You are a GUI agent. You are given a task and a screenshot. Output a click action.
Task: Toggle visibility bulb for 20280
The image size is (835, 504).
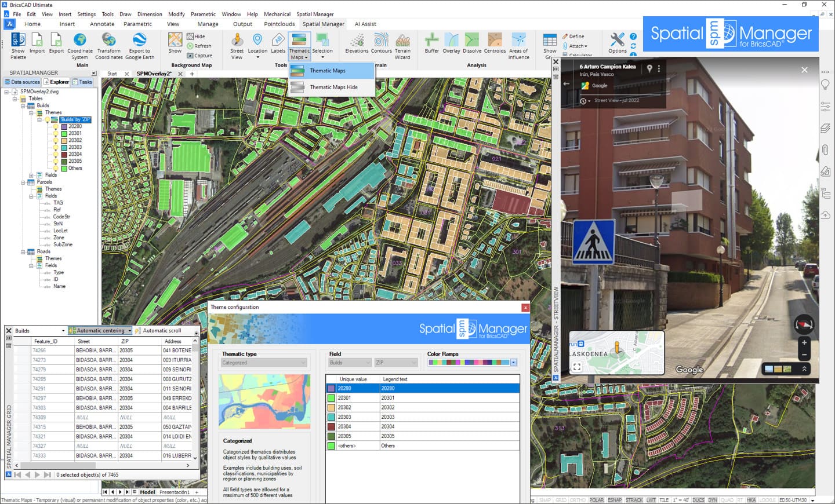click(x=56, y=126)
